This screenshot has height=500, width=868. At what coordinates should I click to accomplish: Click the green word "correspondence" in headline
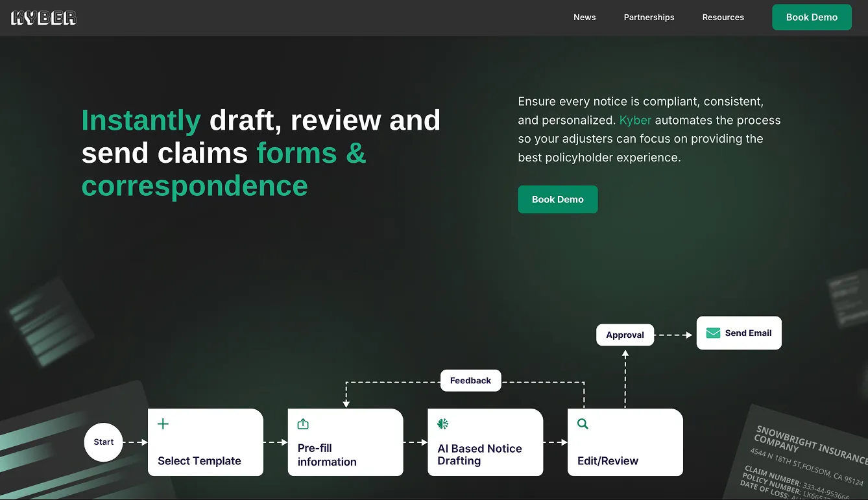195,186
